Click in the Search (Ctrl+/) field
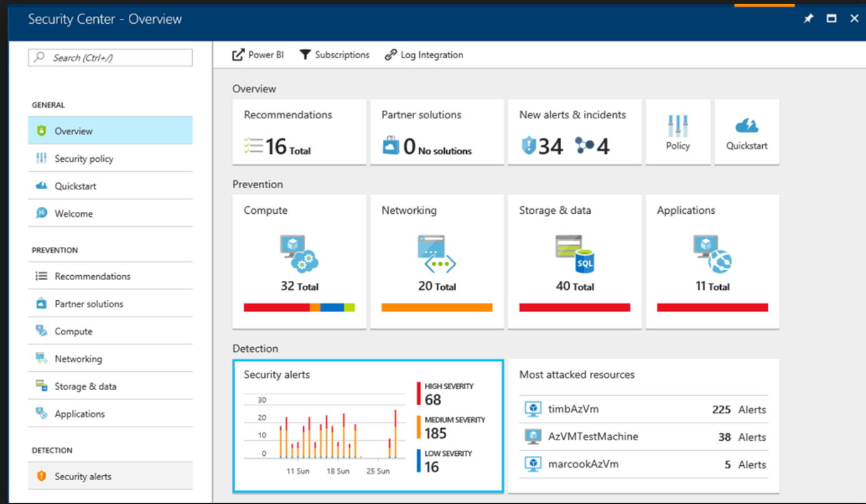The image size is (866, 504). pyautogui.click(x=110, y=58)
